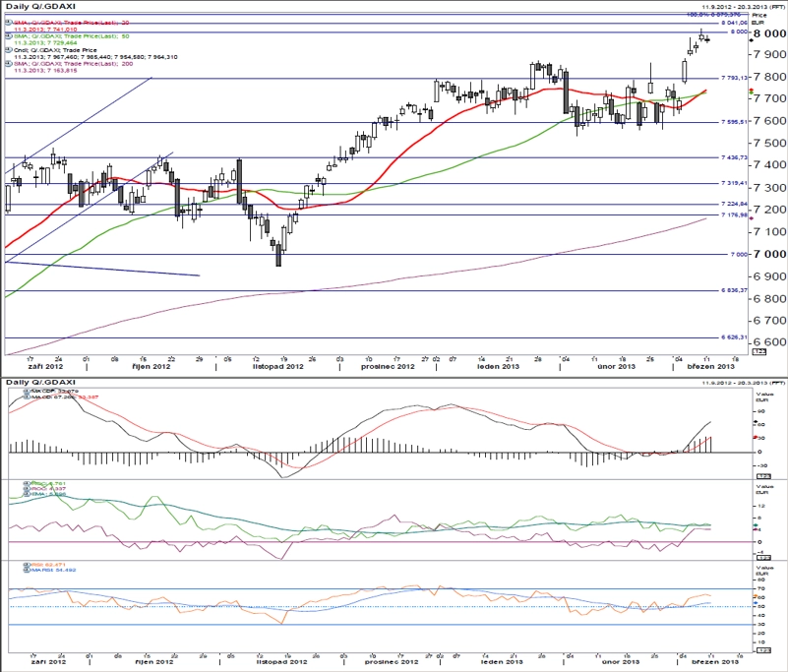The image size is (788, 672).
Task: Click the purple ROC legend icon
Action: click(x=27, y=489)
